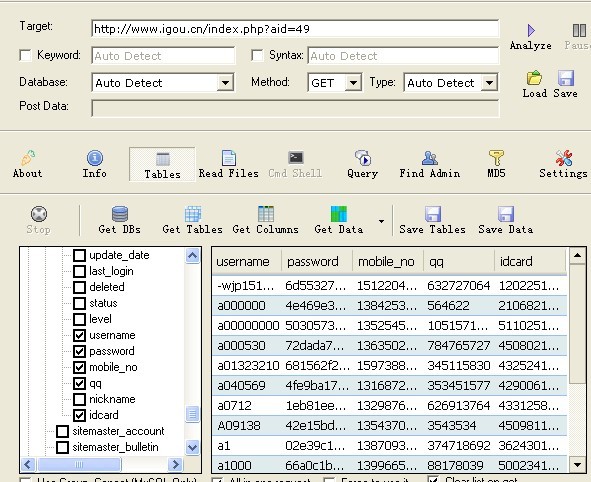This screenshot has width=591, height=482.
Task: Open the Method GET dropdown
Action: (x=353, y=83)
